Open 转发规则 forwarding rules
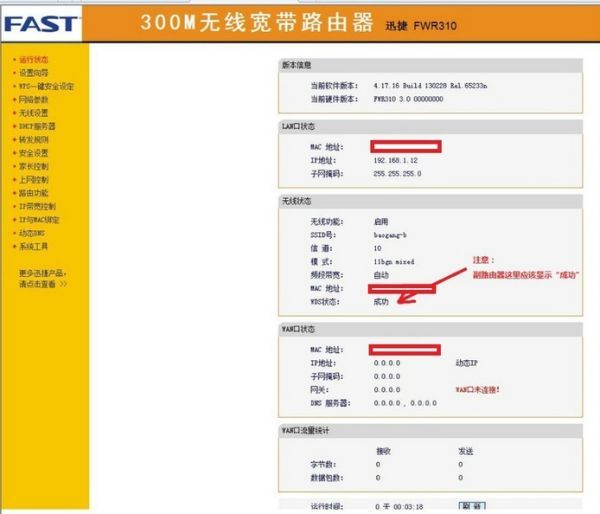Image resolution: width=600 pixels, height=514 pixels. (34, 140)
